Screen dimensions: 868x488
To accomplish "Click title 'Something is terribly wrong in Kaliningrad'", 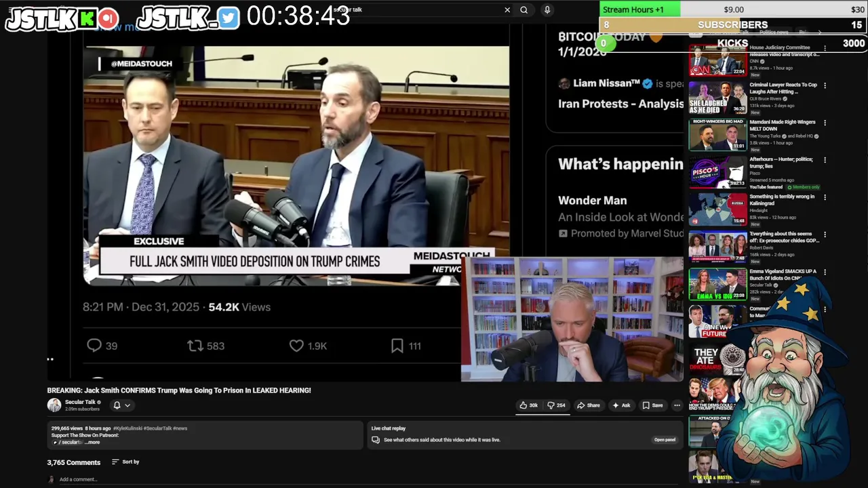I will tap(782, 200).
